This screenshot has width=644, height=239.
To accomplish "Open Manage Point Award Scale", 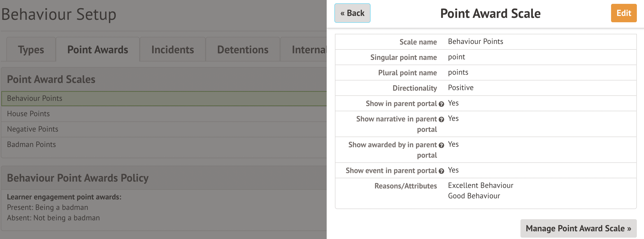I will point(578,228).
